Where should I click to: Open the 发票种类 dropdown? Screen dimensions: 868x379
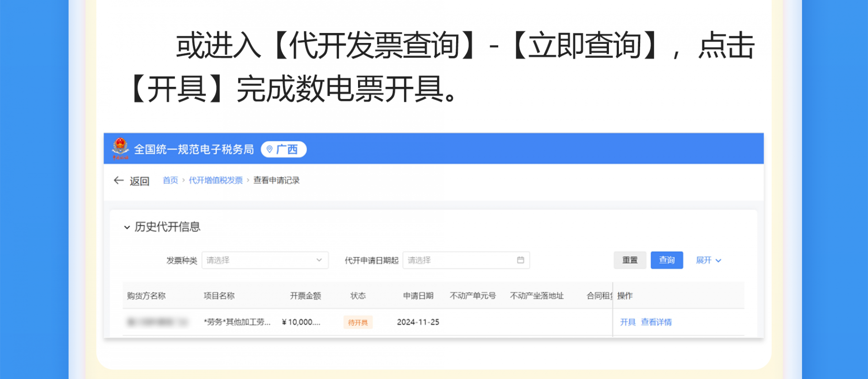pyautogui.click(x=265, y=260)
